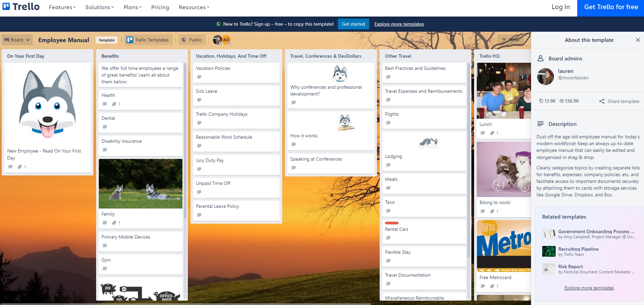Open the Speaking at Conferences card

tap(331, 163)
